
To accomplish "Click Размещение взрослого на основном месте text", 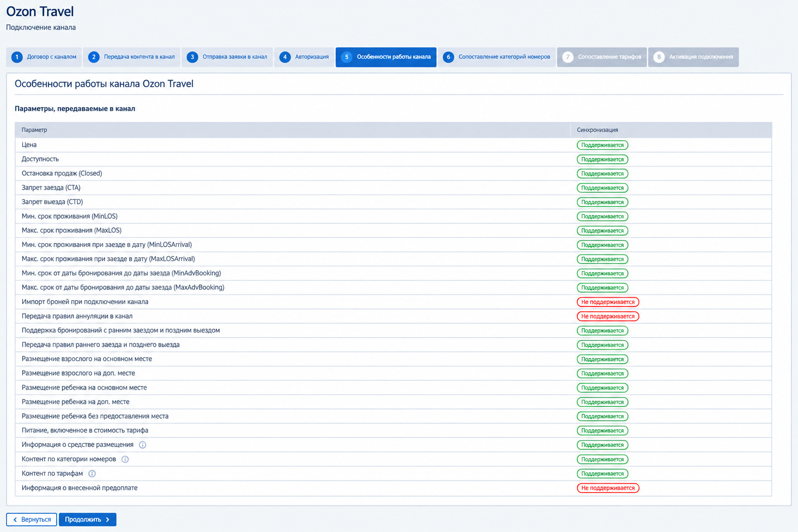I will coord(87,359).
